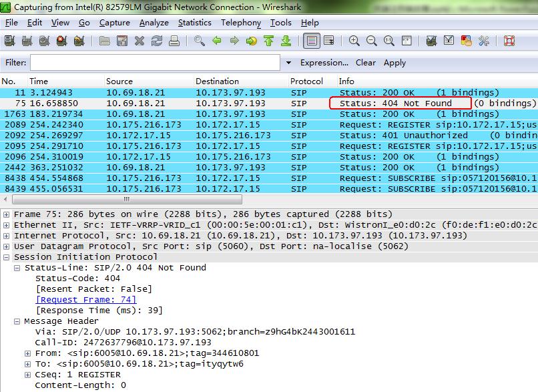
Task: Click the Expression... button
Action: coord(324,63)
